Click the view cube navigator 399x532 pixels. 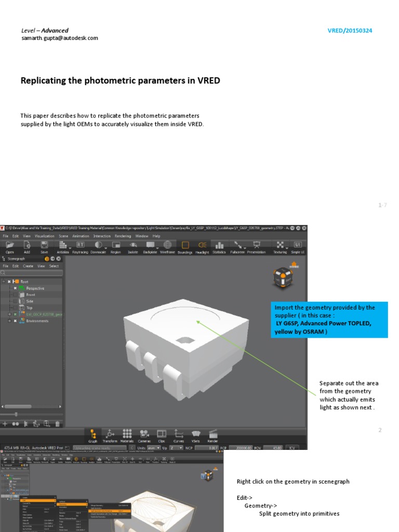coord(283,277)
